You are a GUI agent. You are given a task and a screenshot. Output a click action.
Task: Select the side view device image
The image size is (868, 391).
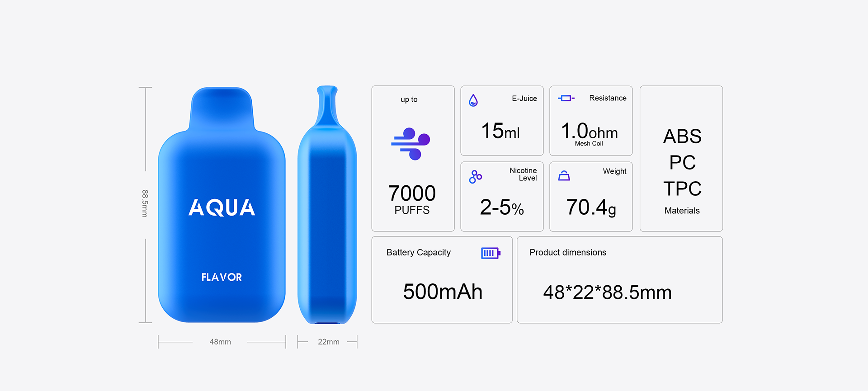point(327,205)
